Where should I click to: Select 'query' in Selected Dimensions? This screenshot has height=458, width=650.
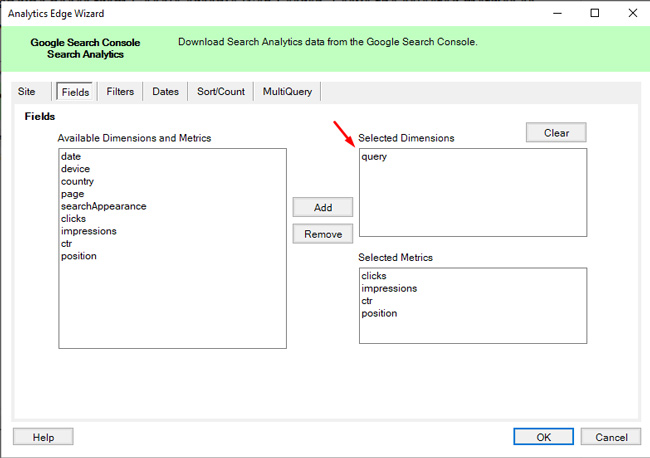pos(374,157)
